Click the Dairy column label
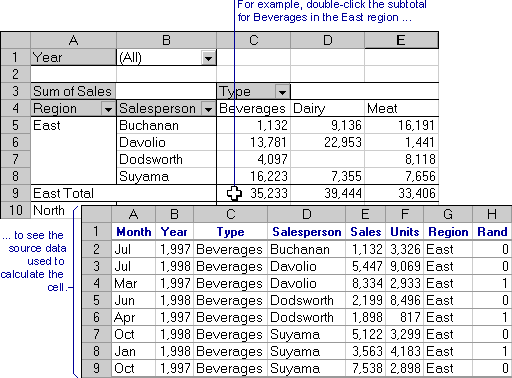512x378 pixels. coord(327,109)
